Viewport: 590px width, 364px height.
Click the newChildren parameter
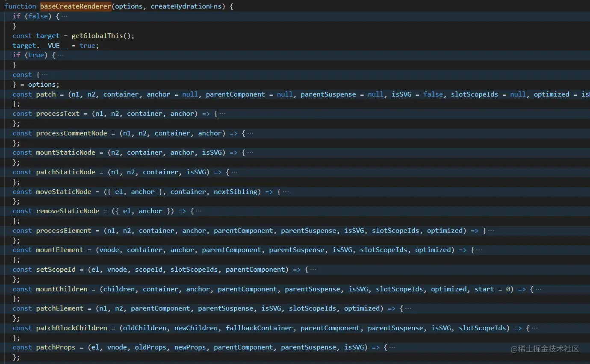click(x=196, y=328)
